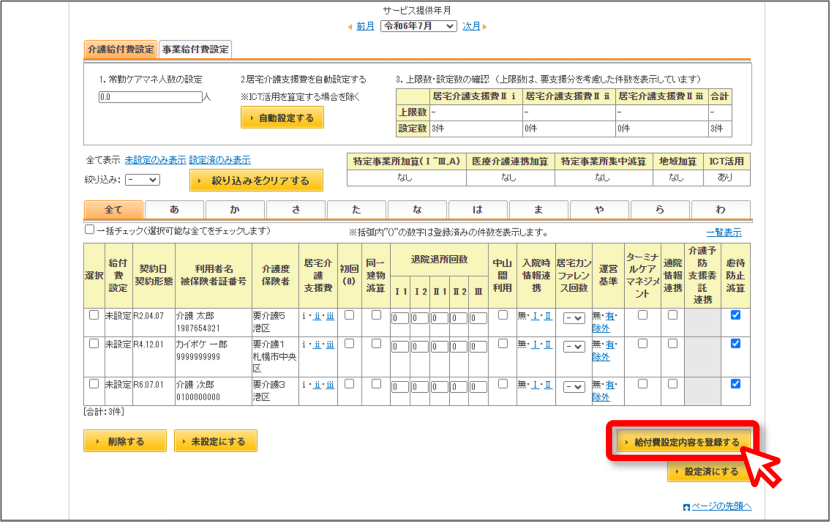This screenshot has height=522, width=830.
Task: Click 給付費設定内容を登録する button
Action: point(683,442)
